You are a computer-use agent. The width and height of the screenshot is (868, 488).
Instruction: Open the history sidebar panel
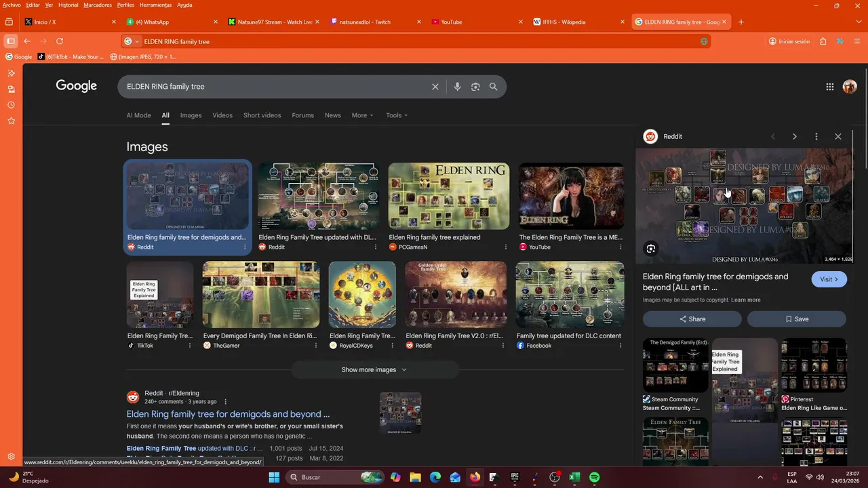point(11,105)
